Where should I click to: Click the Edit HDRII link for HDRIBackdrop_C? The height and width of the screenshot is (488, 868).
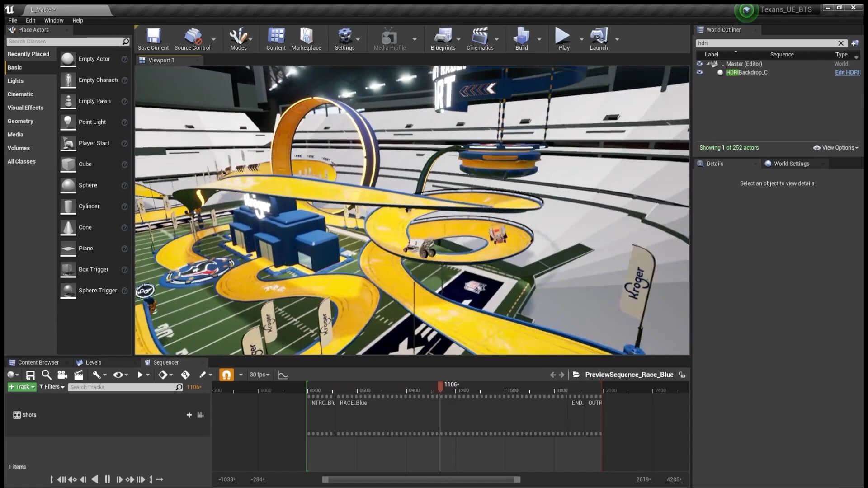pyautogui.click(x=847, y=72)
